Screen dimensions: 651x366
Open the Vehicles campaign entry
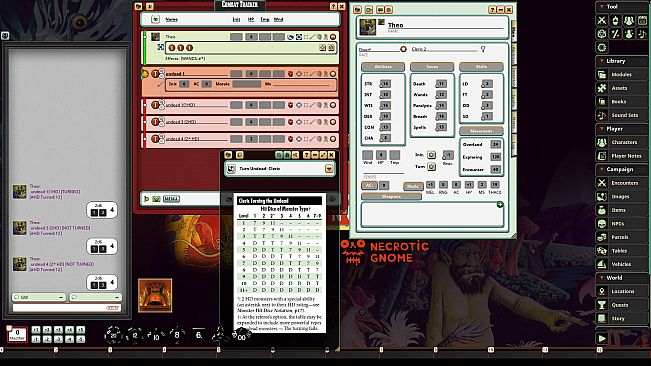(621, 264)
